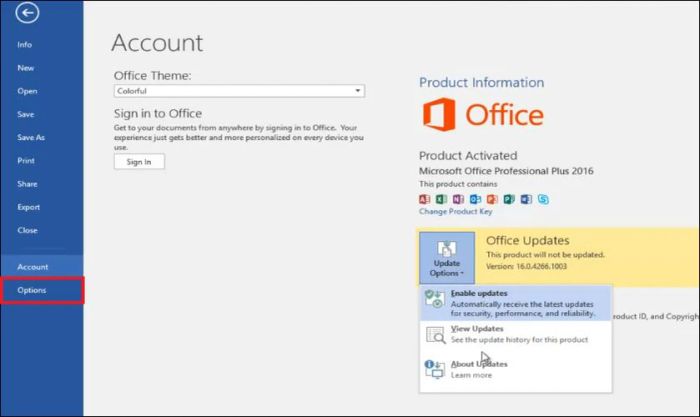Select About Updates menu entry
The image size is (700, 417).
[x=516, y=369]
